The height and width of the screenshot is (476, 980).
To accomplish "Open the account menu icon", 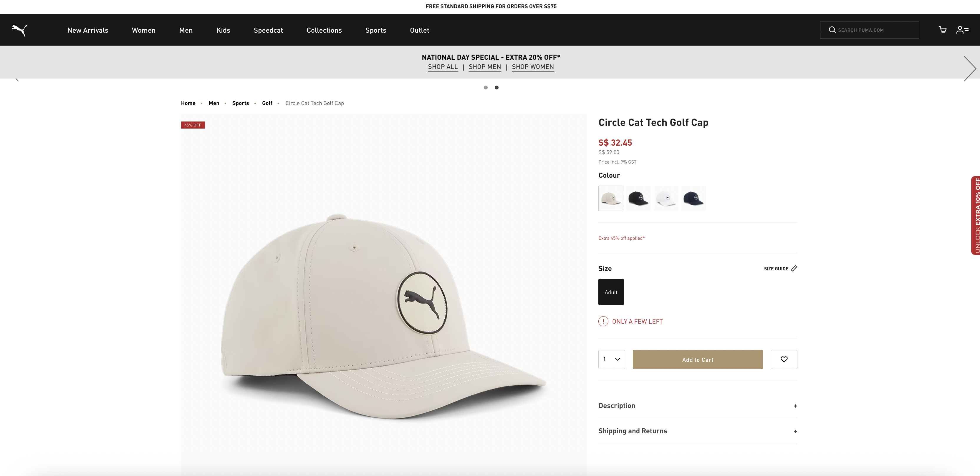I will [x=962, y=30].
